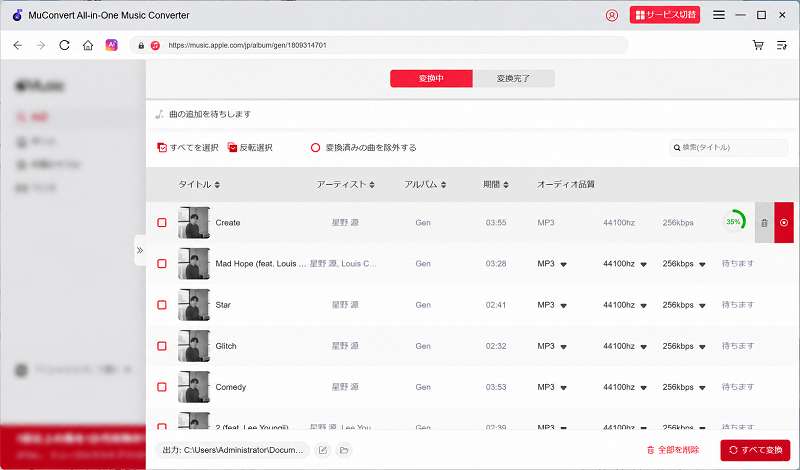The image size is (800, 470).
Task: Click the title search field
Action: coord(729,147)
